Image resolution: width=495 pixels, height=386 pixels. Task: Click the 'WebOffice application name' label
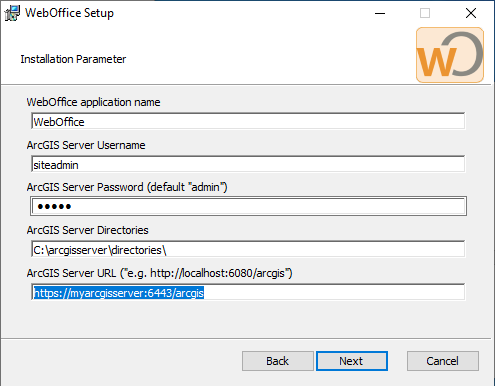pos(93,102)
